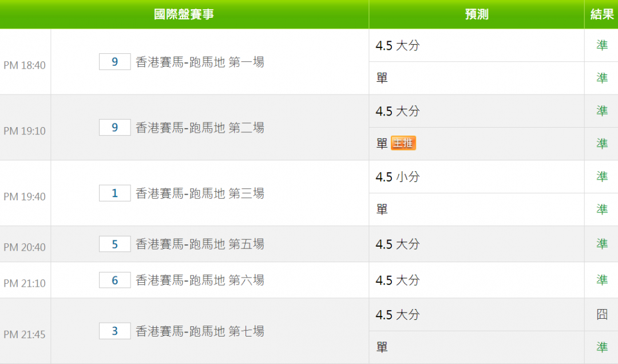
Task: Click number box 9 for 第二場
Action: (114, 128)
